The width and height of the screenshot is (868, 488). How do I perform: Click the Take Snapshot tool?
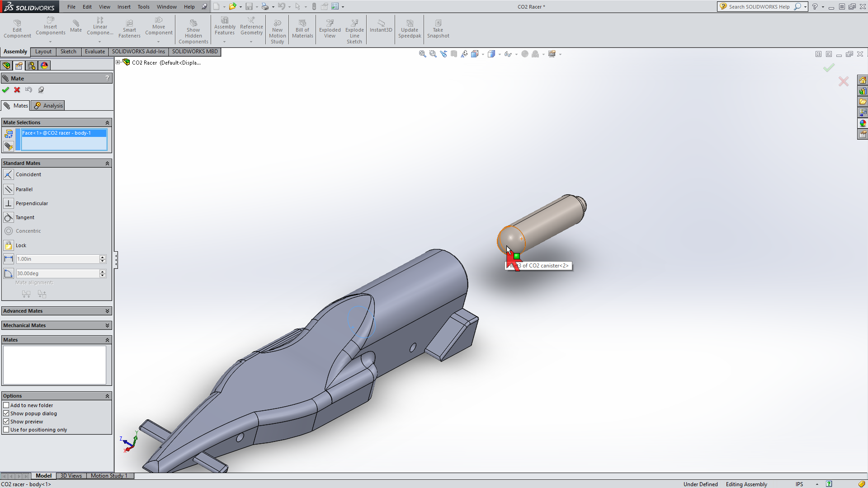tap(438, 29)
